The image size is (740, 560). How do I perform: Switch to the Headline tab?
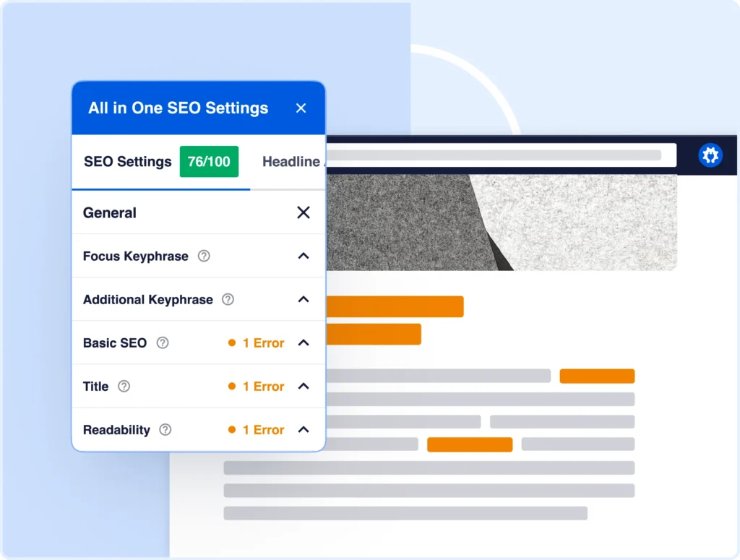click(293, 162)
